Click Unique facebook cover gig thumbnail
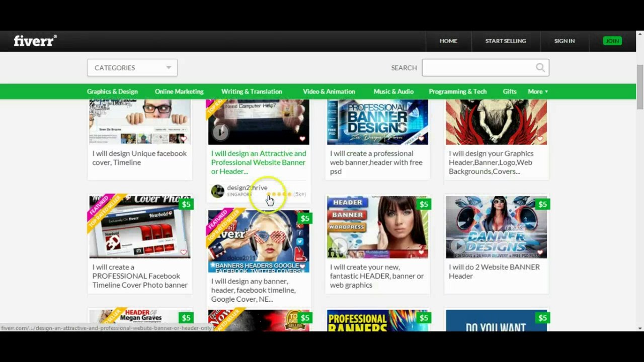644x362 pixels. pyautogui.click(x=140, y=122)
